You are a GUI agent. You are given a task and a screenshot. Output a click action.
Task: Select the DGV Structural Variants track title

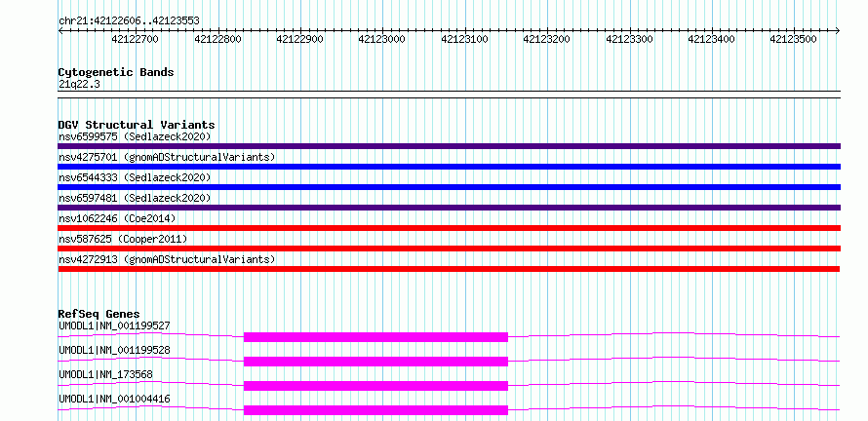pos(137,125)
